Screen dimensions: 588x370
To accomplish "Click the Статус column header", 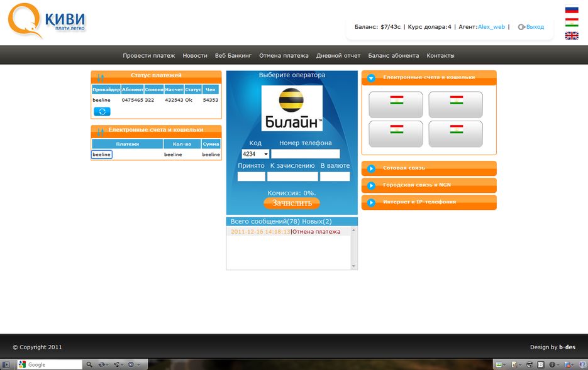I will click(193, 89).
